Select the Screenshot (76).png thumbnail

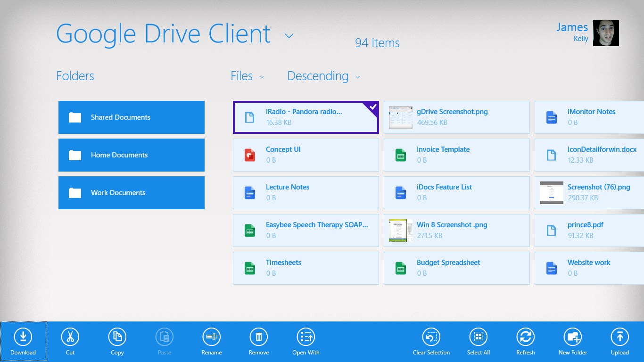tap(552, 193)
